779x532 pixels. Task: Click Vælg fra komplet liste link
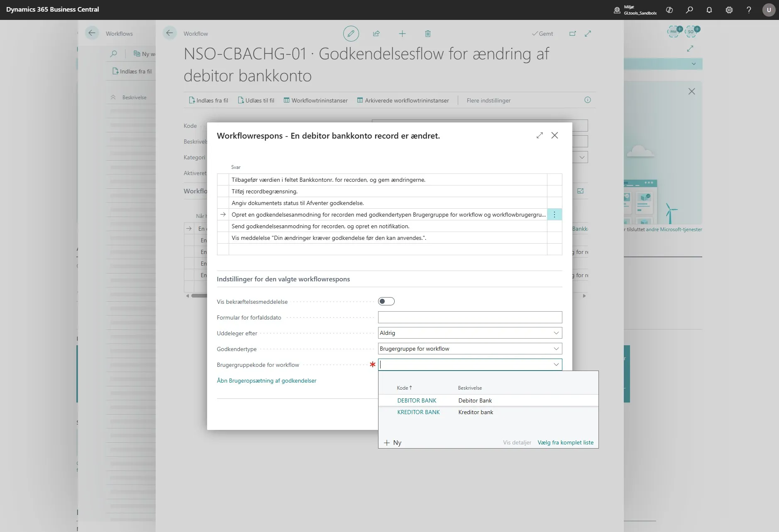[x=565, y=442]
